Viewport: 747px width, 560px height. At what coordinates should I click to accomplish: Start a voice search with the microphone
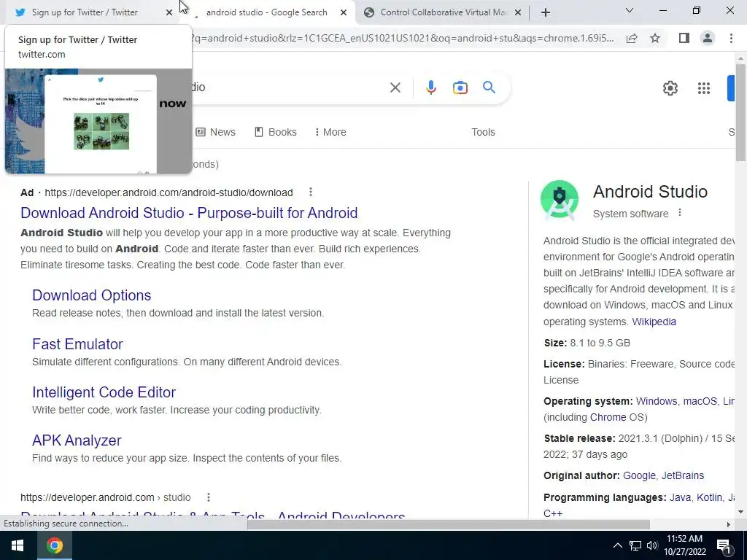(430, 87)
